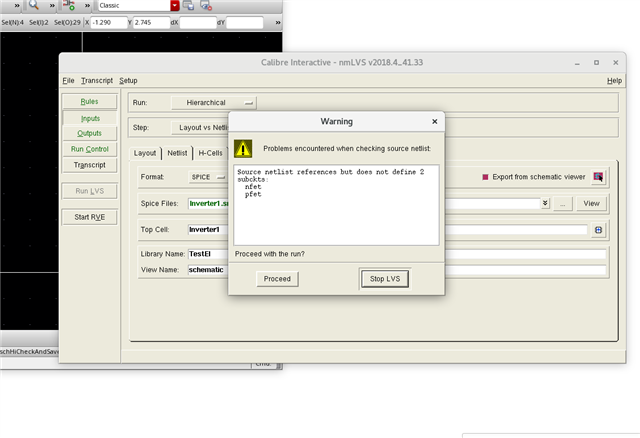The height and width of the screenshot is (438, 640).
Task: Switch to the Netlist tab
Action: pyautogui.click(x=177, y=153)
